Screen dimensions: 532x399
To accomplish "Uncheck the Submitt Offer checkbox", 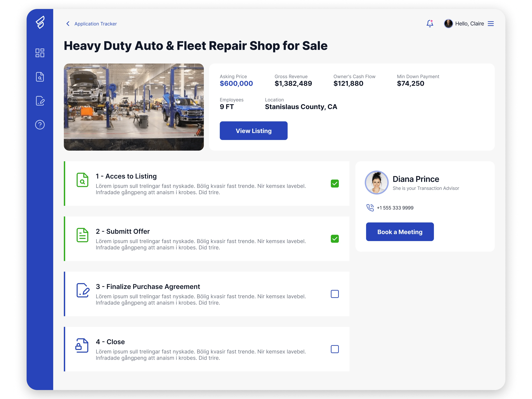I will pos(334,239).
